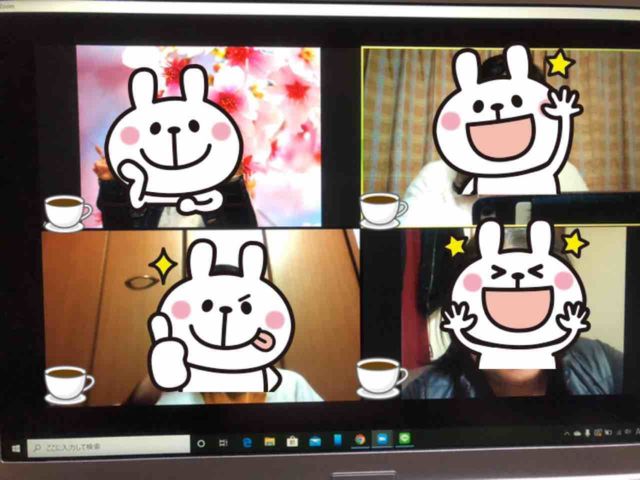Open the green LINE app on taskbar

[x=405, y=438]
